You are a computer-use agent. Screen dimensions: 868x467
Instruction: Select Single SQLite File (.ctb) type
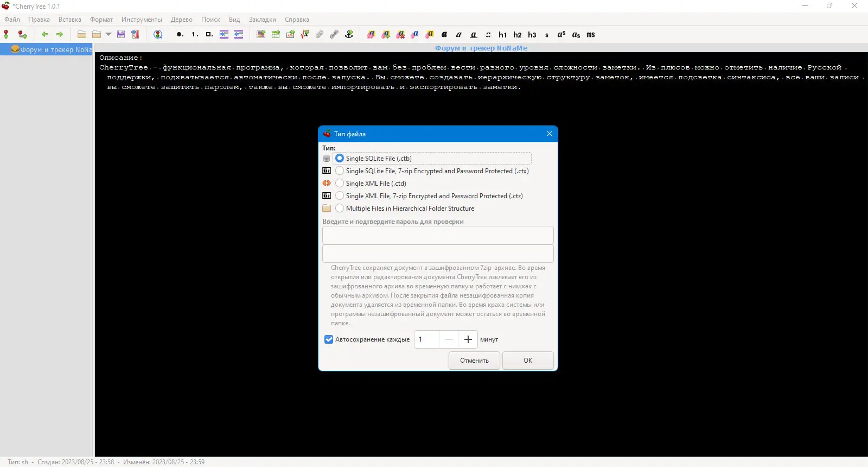tap(340, 158)
